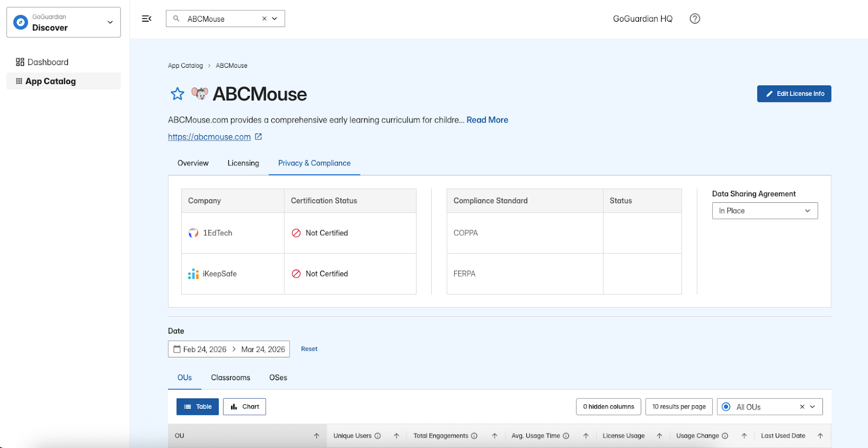Reset the date range
Screen dimensions: 868x448
click(x=309, y=349)
